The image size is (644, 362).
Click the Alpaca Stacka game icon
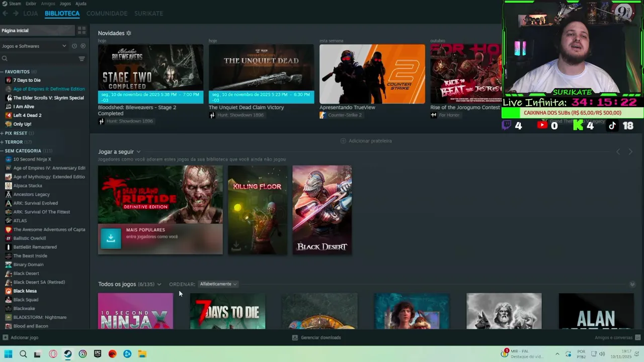[x=8, y=186]
